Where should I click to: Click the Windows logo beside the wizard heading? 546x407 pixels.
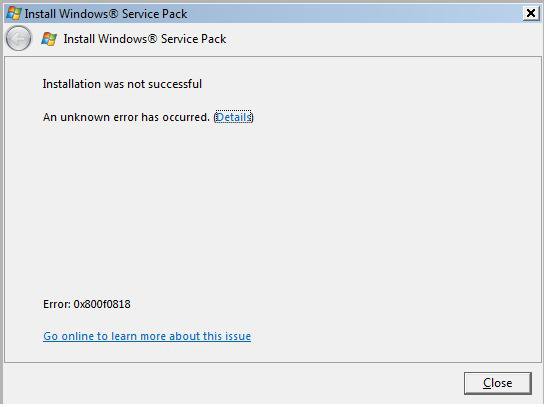[x=49, y=39]
